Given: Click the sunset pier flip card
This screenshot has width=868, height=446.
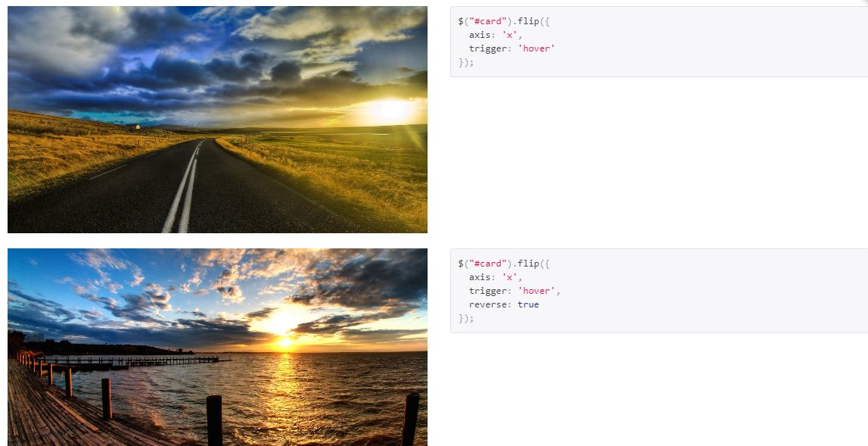Looking at the screenshot, I should pos(217,347).
